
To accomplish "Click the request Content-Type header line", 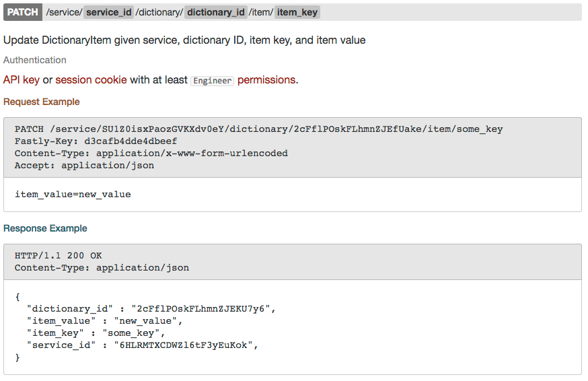I will tap(151, 153).
